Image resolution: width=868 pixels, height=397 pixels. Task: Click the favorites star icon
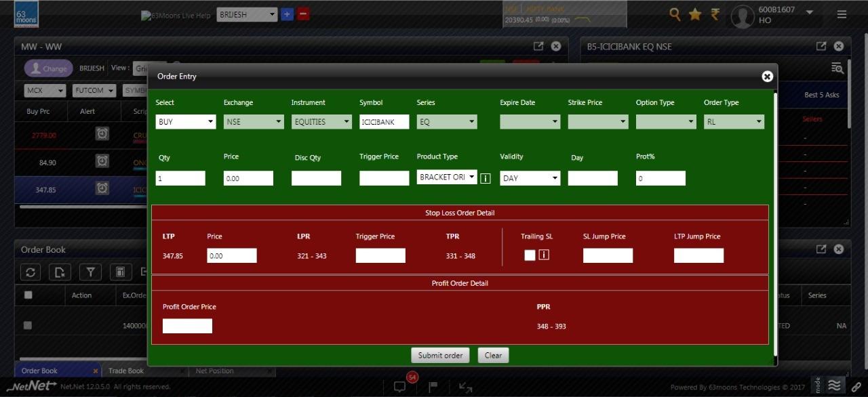pyautogui.click(x=695, y=14)
